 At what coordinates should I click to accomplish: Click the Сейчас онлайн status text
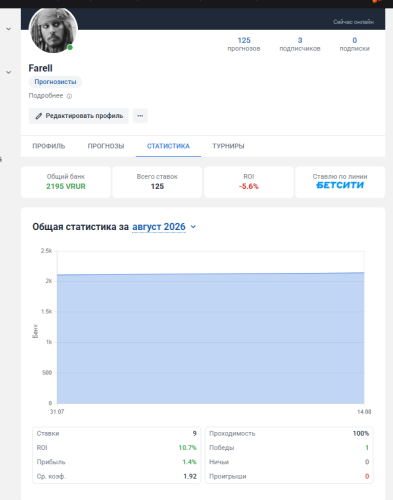point(353,22)
